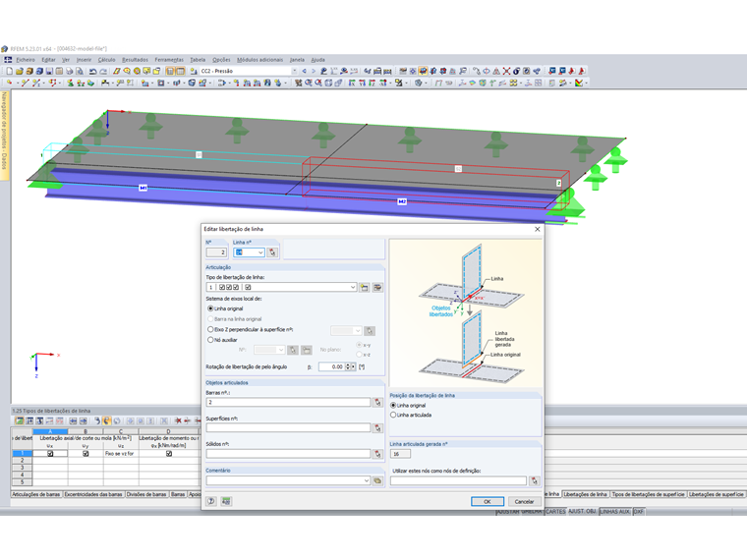Viewport: 747px width, 560px height.
Task: Click 'Fixo se vz for' table cell
Action: pyautogui.click(x=121, y=454)
